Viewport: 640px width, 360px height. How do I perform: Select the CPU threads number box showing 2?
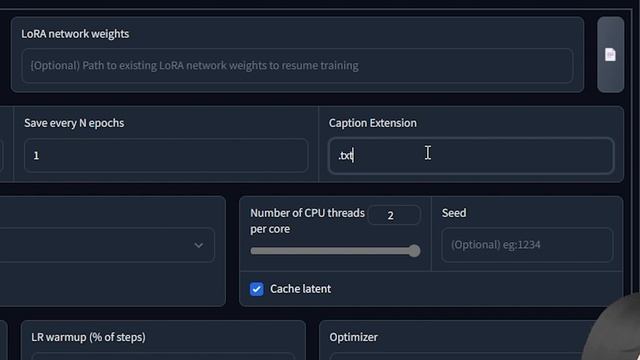tap(393, 215)
